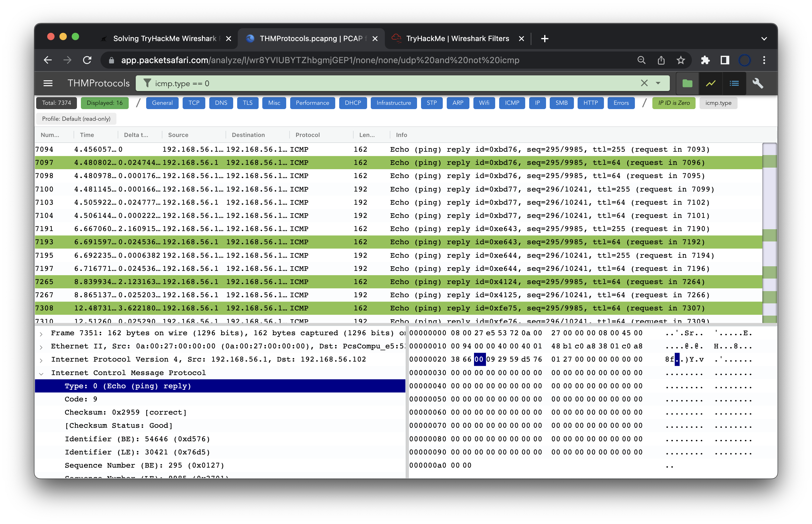Open the filter history dropdown arrow

click(658, 83)
